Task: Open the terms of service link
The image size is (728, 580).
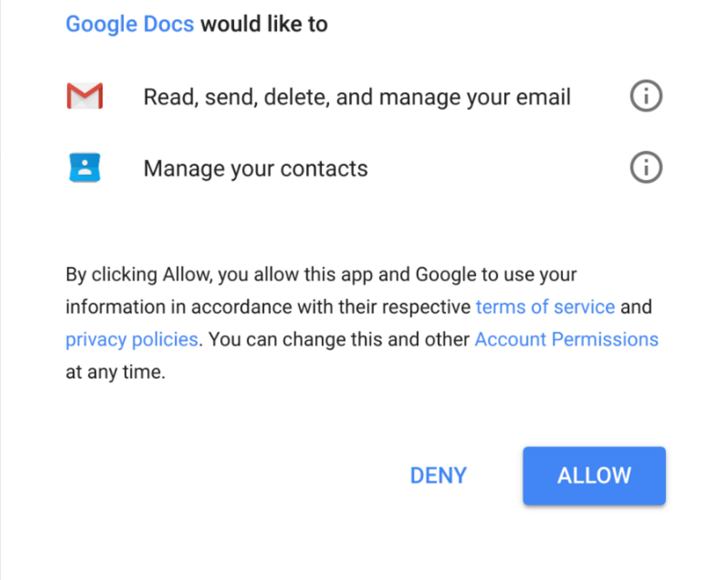Action: [545, 307]
